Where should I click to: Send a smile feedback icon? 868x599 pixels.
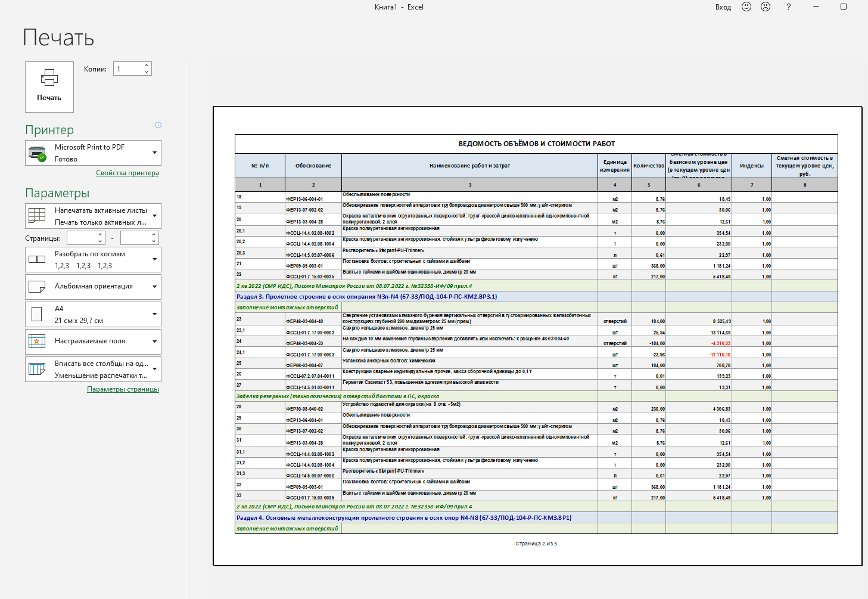tap(746, 7)
